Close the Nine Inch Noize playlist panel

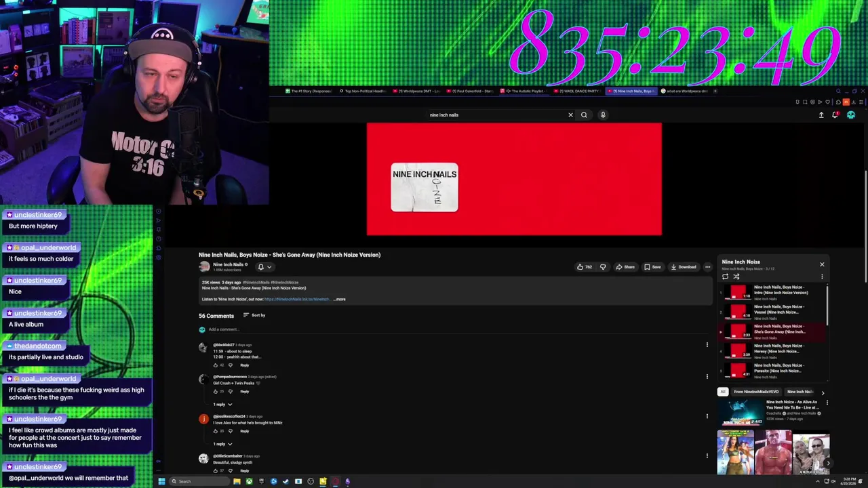point(822,264)
